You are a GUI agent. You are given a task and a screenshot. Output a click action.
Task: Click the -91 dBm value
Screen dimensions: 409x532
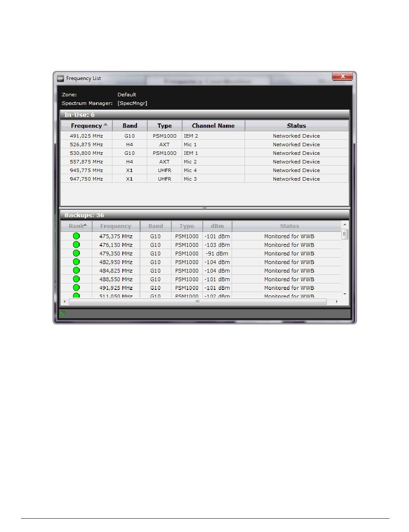217,254
